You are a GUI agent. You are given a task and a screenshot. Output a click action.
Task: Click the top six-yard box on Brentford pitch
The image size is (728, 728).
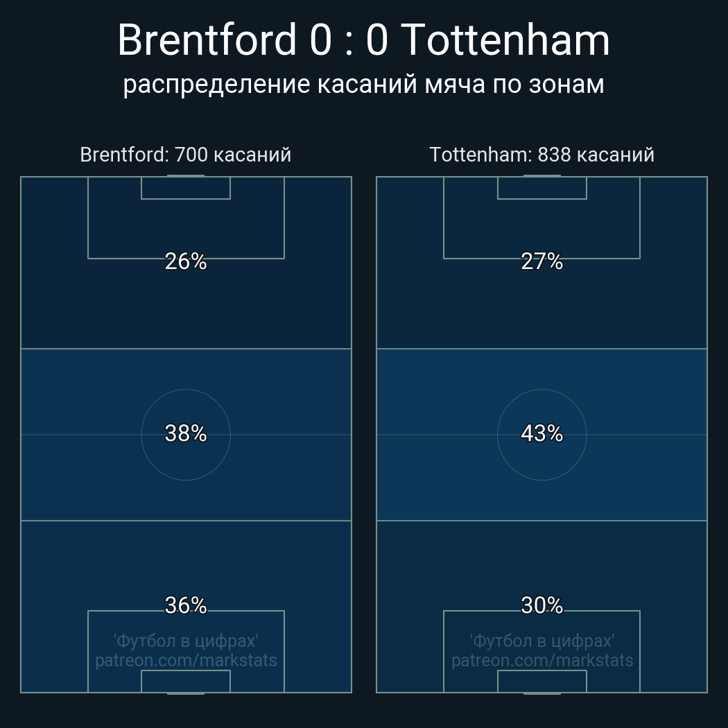(186, 188)
